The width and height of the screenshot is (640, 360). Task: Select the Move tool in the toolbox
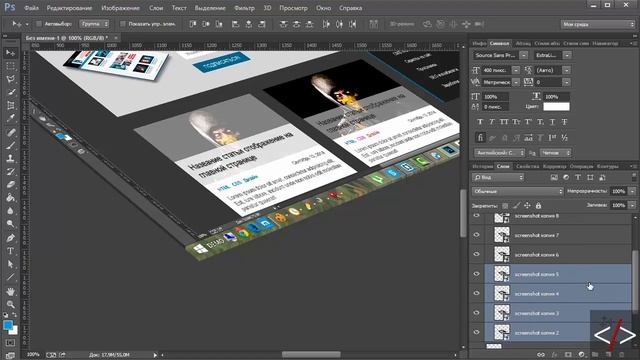[x=11, y=53]
